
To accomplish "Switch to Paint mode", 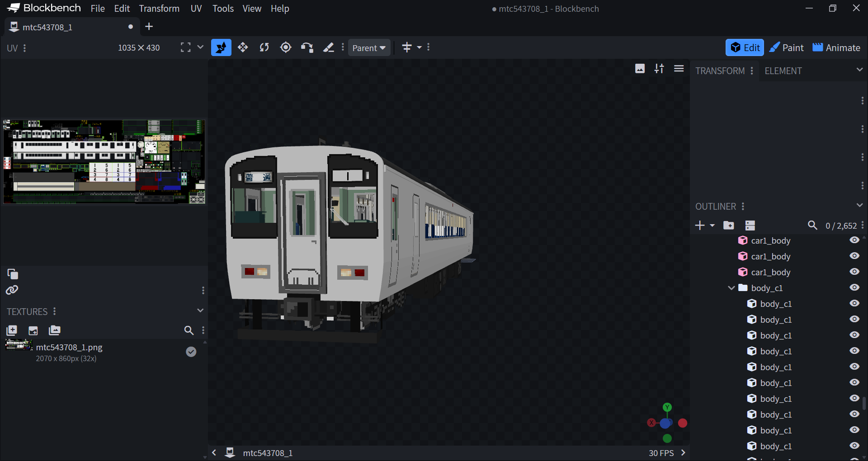I will click(787, 47).
